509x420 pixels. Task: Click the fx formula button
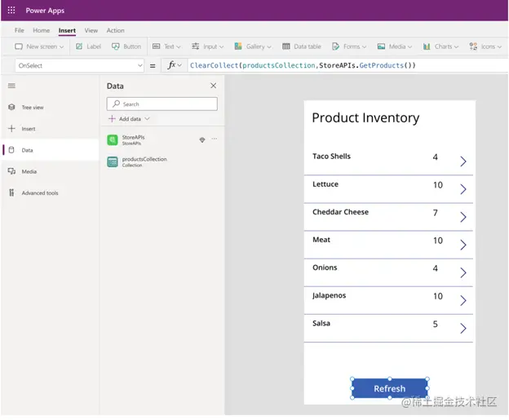pyautogui.click(x=174, y=65)
